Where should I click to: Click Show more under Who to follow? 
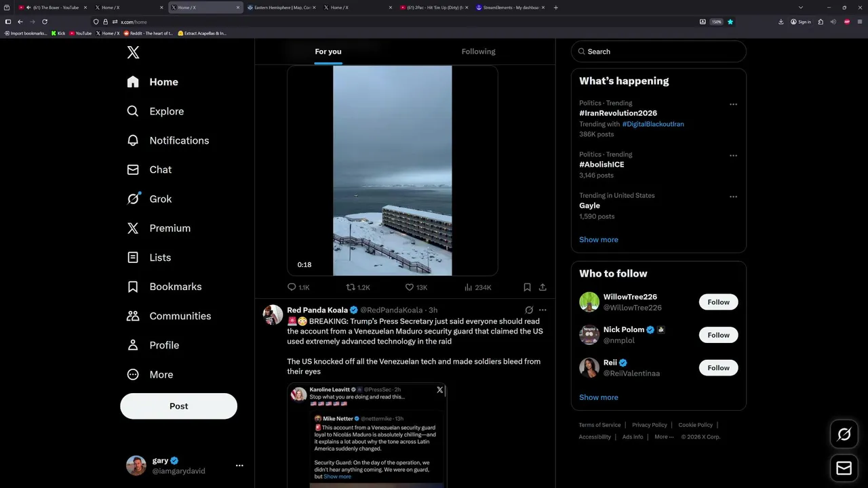pyautogui.click(x=598, y=397)
